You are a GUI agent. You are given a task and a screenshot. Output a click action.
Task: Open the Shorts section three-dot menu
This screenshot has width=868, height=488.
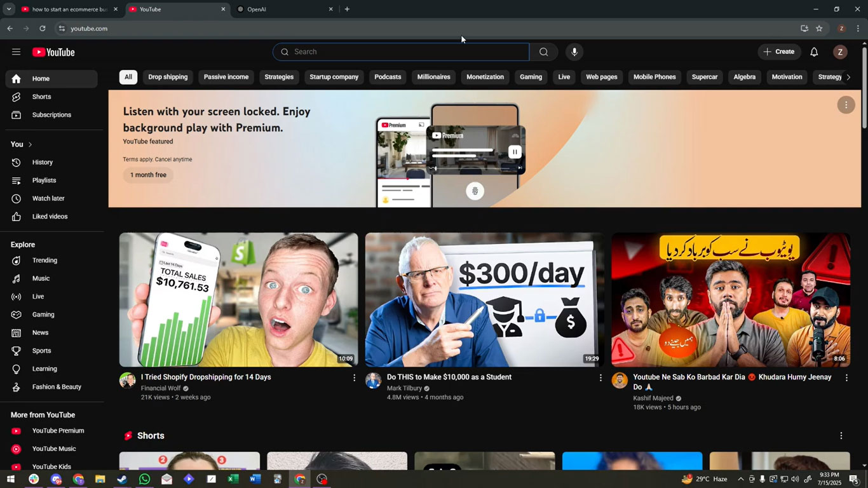pos(841,436)
